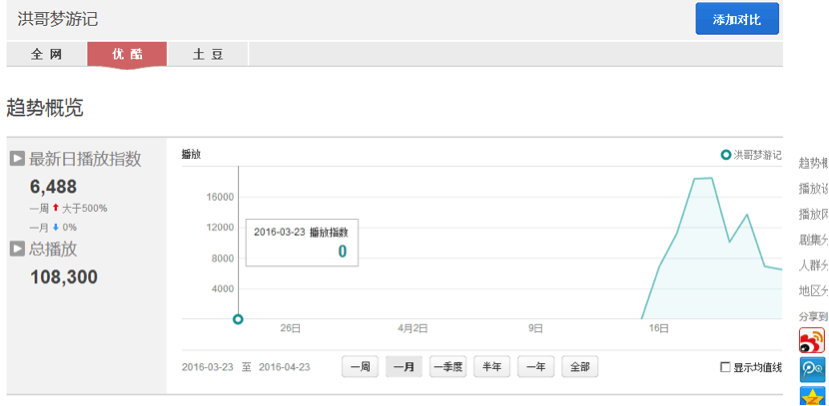The image size is (829, 406).
Task: Show 一年 of trend data
Action: pos(536,367)
